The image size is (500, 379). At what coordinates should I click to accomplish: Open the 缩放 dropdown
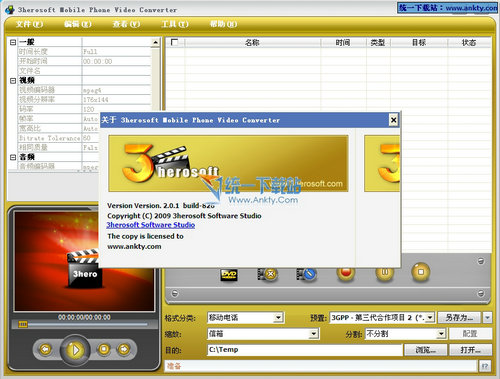[313, 334]
